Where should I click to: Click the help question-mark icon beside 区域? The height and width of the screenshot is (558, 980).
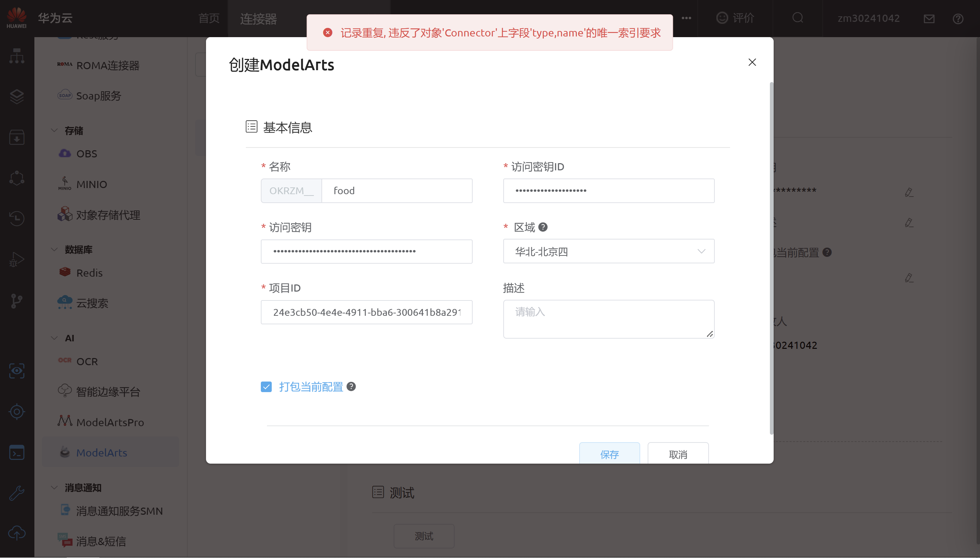tap(543, 227)
